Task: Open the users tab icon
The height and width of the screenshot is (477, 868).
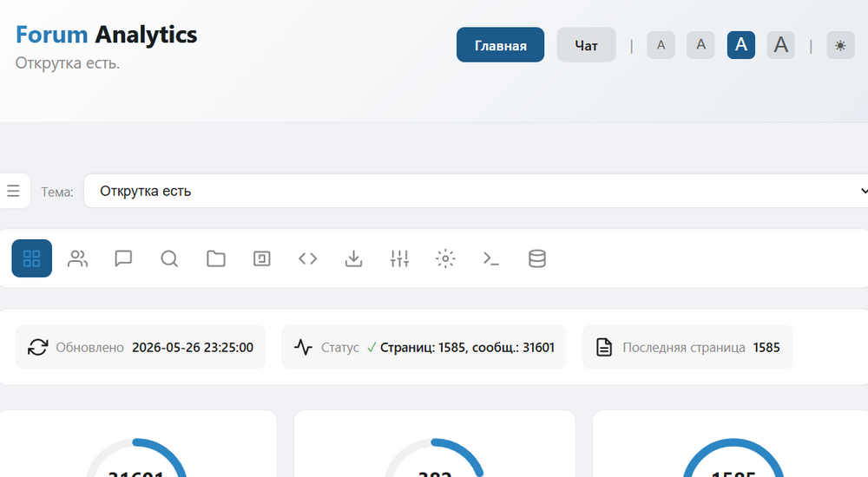Action: click(77, 258)
